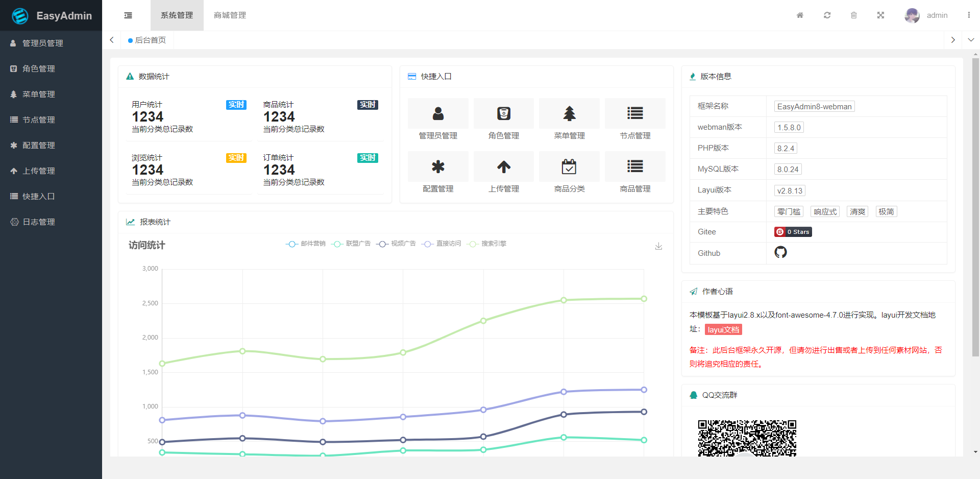
Task: Download the 访问统计 chart as image
Action: (658, 246)
